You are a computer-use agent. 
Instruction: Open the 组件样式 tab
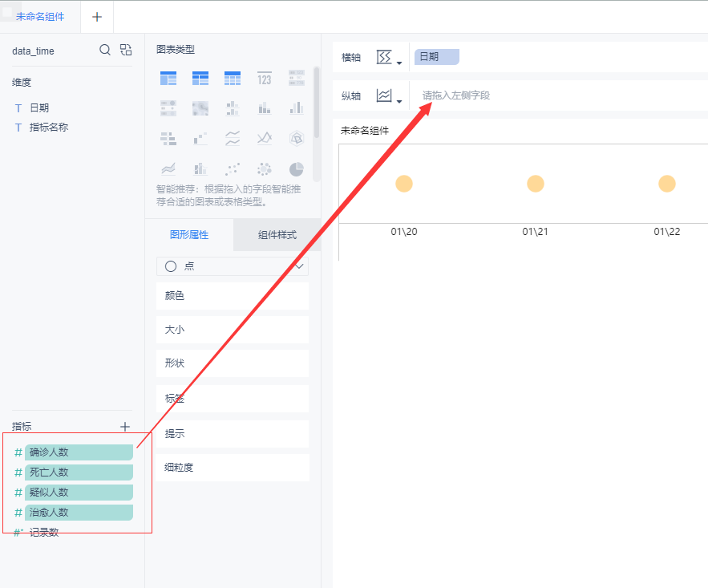tap(277, 235)
